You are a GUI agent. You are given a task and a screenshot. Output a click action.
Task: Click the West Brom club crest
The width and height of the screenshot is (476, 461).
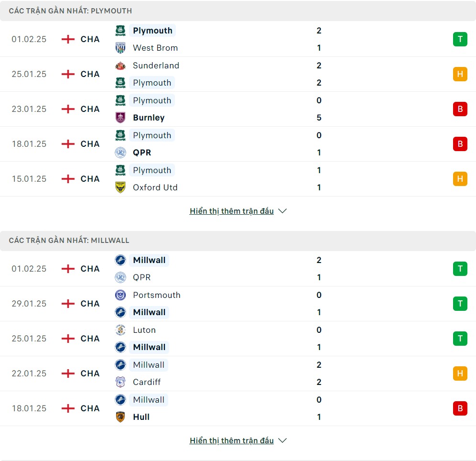click(x=120, y=48)
